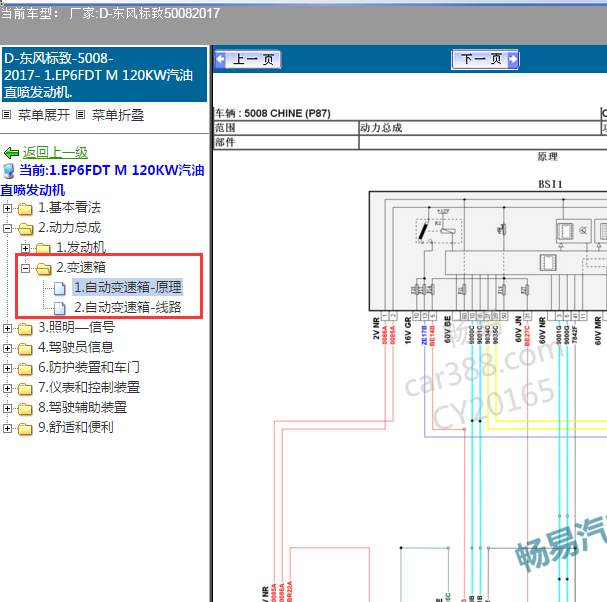Expand the 7.仪表和控制装置 folder node
This screenshot has height=602, width=607.
7,388
